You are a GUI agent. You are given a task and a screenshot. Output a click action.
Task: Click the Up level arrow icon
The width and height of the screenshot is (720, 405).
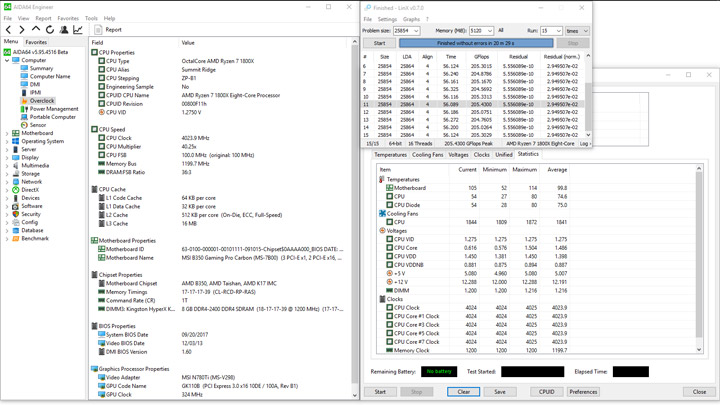pyautogui.click(x=36, y=30)
